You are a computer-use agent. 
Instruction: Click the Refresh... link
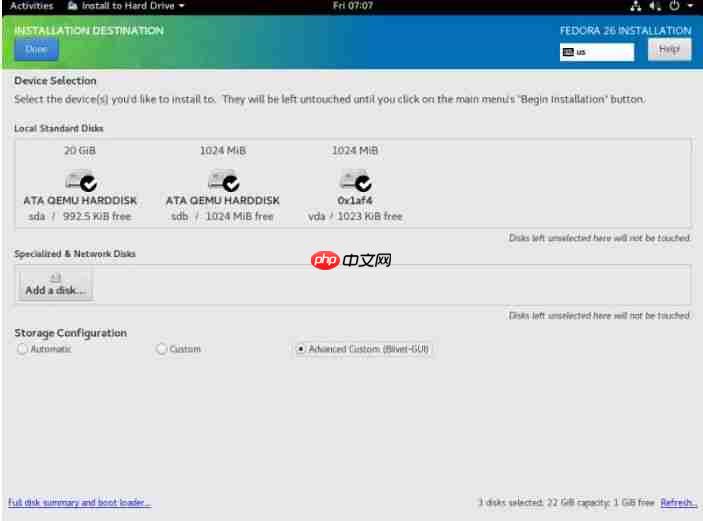tap(678, 502)
